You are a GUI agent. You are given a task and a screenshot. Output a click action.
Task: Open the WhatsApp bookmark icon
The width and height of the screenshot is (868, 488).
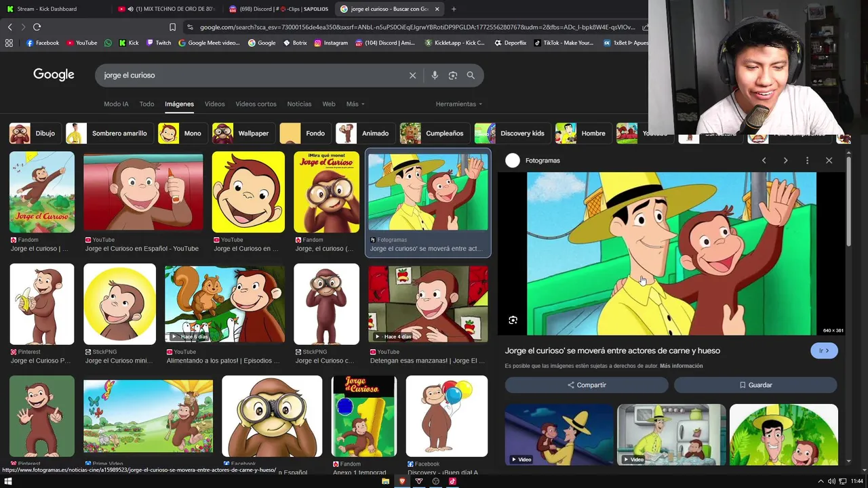[x=108, y=43]
